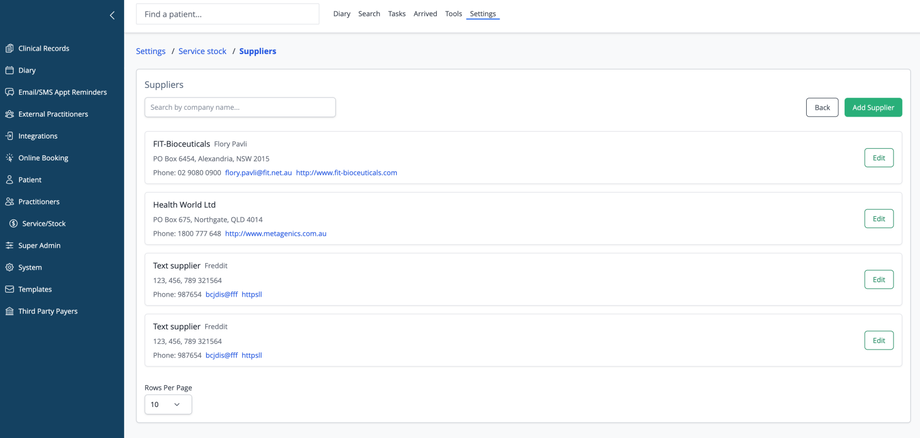Open the Rows Per Page dropdown
This screenshot has width=920, height=438.
point(168,404)
